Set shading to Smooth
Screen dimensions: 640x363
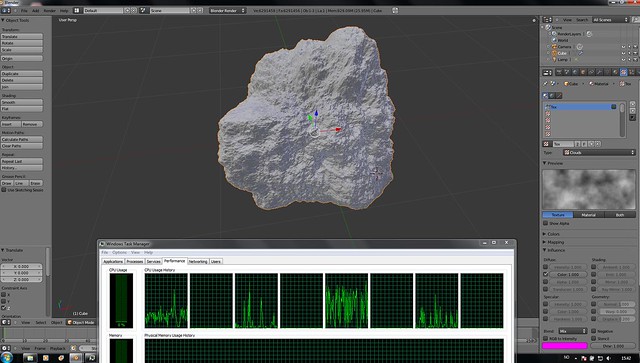22,102
